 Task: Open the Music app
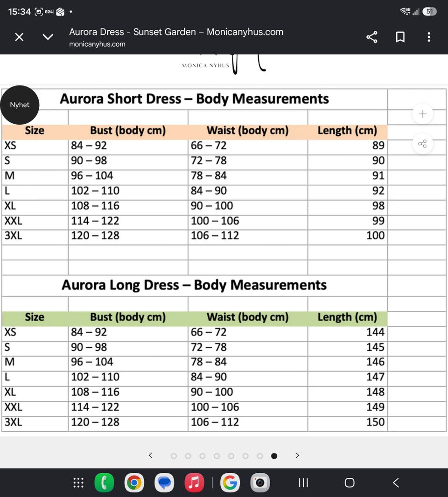tap(194, 483)
